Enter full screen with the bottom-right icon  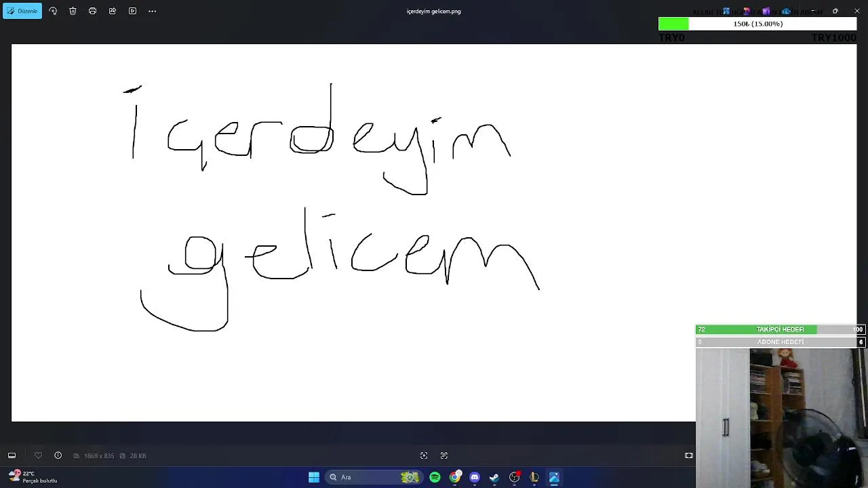688,455
